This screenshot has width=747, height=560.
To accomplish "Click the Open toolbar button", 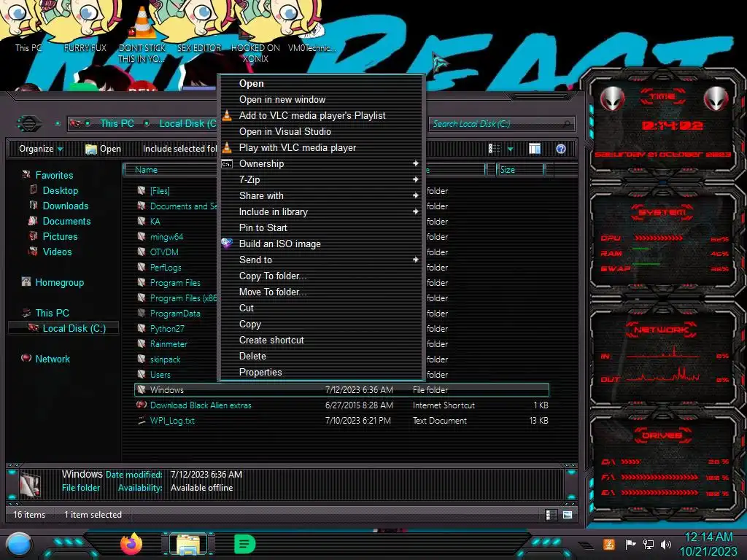I will click(x=103, y=149).
